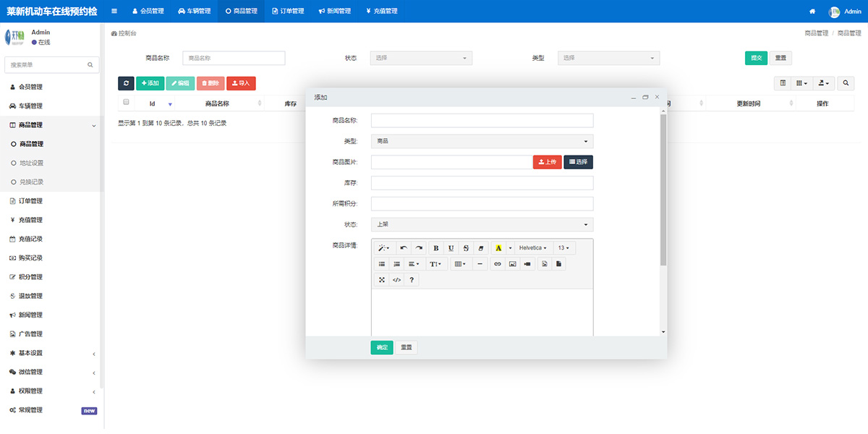
Task: Open the export dropdown in table toolbar
Action: click(x=824, y=83)
